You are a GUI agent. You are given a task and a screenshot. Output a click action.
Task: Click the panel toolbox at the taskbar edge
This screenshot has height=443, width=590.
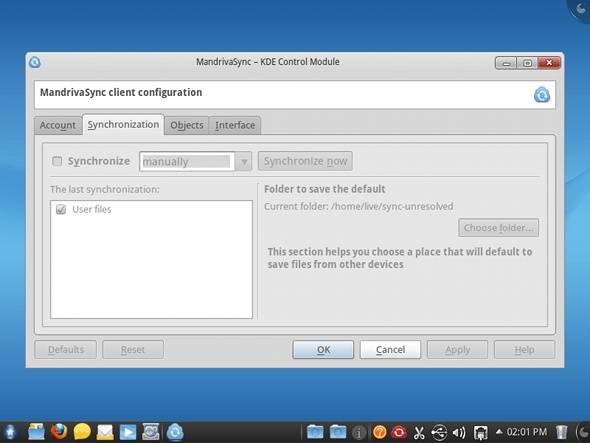point(584,432)
